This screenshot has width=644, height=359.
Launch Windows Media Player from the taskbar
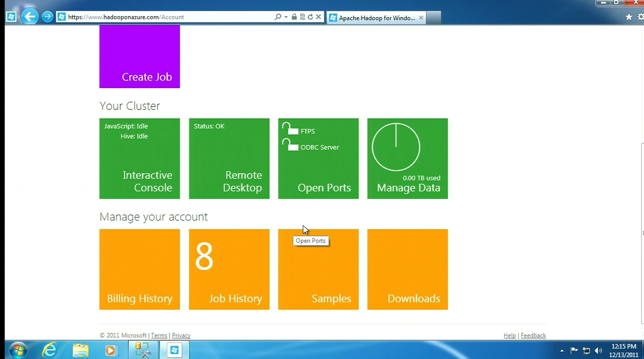click(x=111, y=350)
